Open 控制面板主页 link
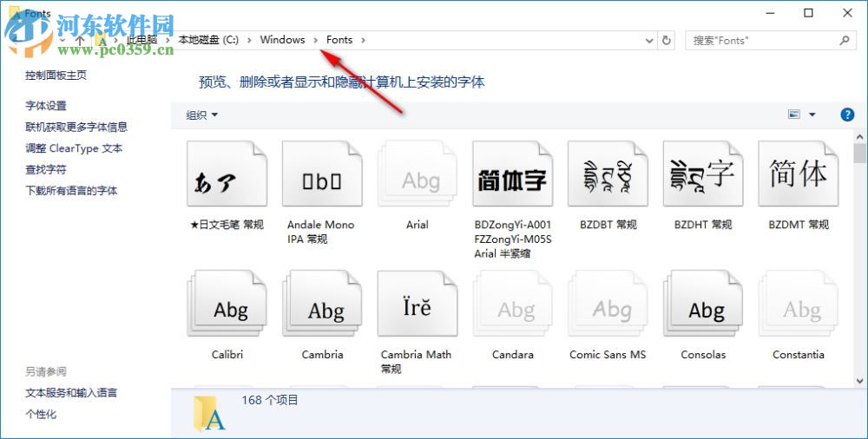The height and width of the screenshot is (439, 868). tap(56, 75)
